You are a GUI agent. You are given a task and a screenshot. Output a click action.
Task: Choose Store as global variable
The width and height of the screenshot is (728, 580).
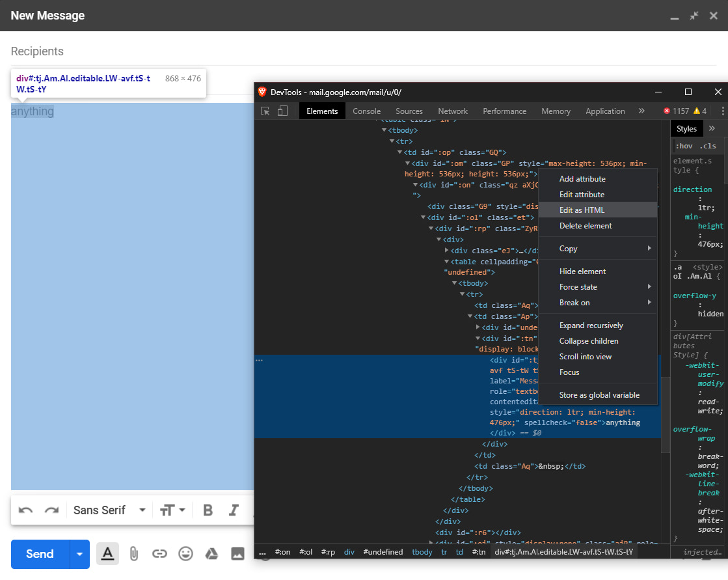pyautogui.click(x=598, y=395)
